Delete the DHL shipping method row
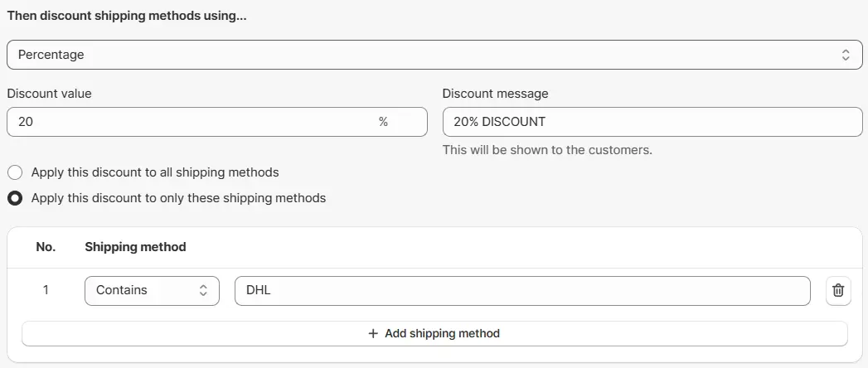 [838, 291]
